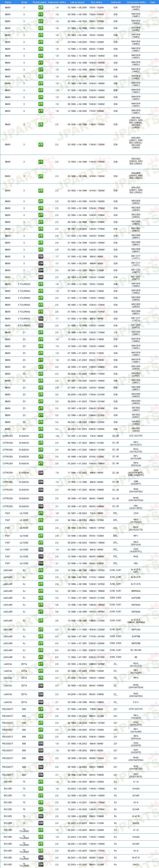Click diesel ON icon in Lancia Zeta RHW row
The image size is (159, 868).
tap(40, 685)
